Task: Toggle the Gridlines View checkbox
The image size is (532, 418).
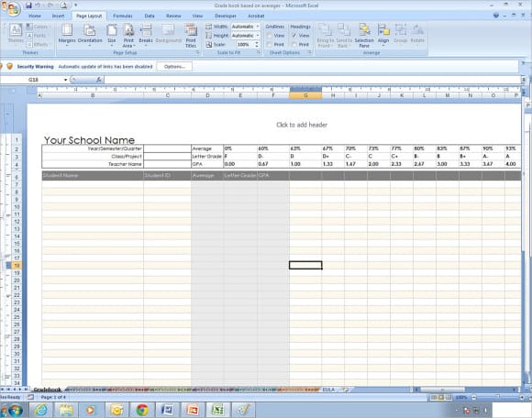Action: click(270, 35)
